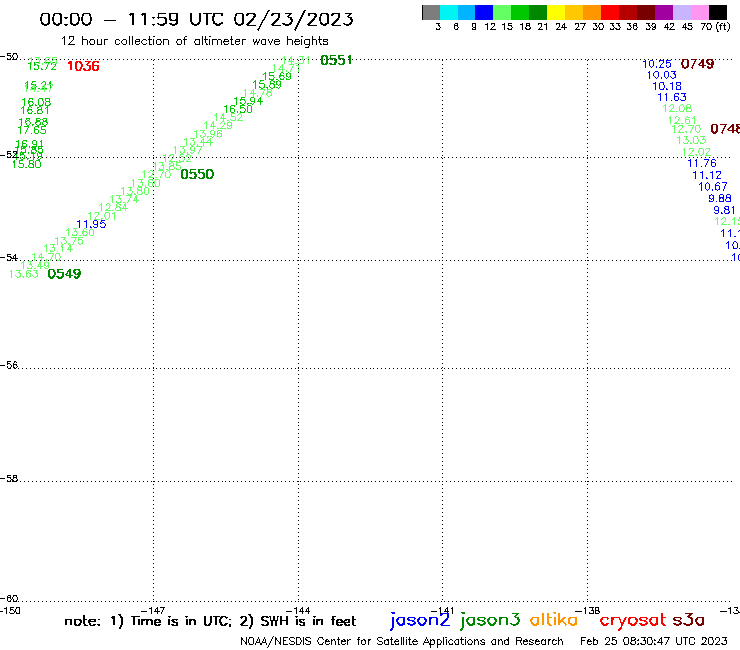
Task: Click the maroon '0749' time label
Action: click(x=697, y=64)
